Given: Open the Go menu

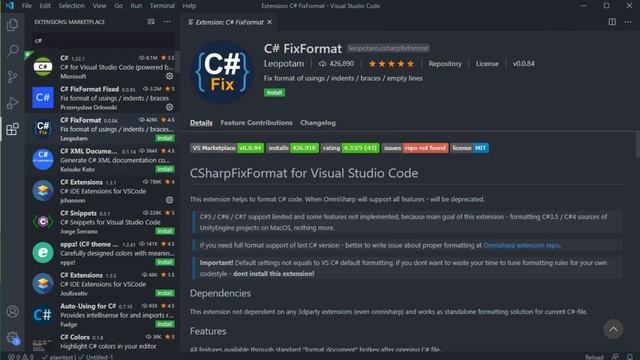Looking at the screenshot, I should coord(118,6).
